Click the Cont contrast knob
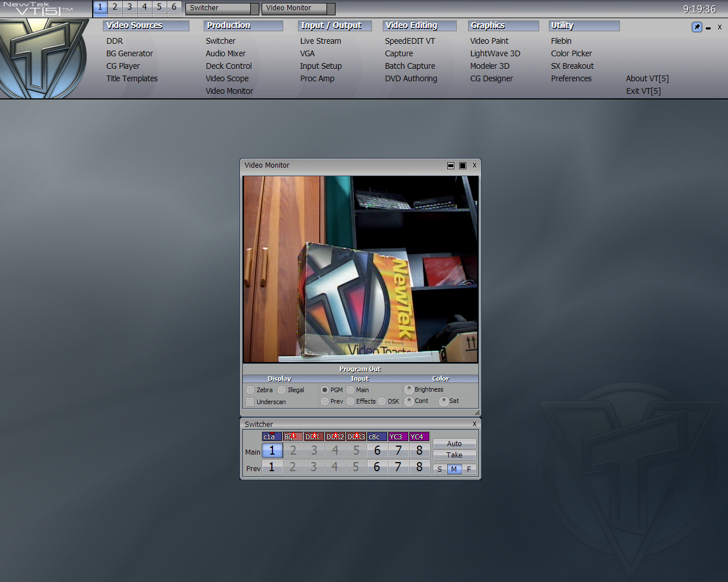This screenshot has height=582, width=728. pos(409,401)
